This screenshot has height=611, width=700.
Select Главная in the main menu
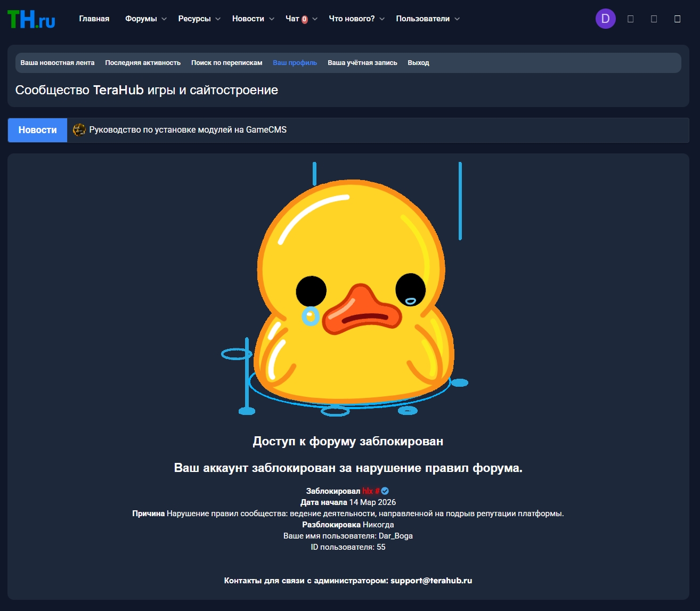(94, 18)
